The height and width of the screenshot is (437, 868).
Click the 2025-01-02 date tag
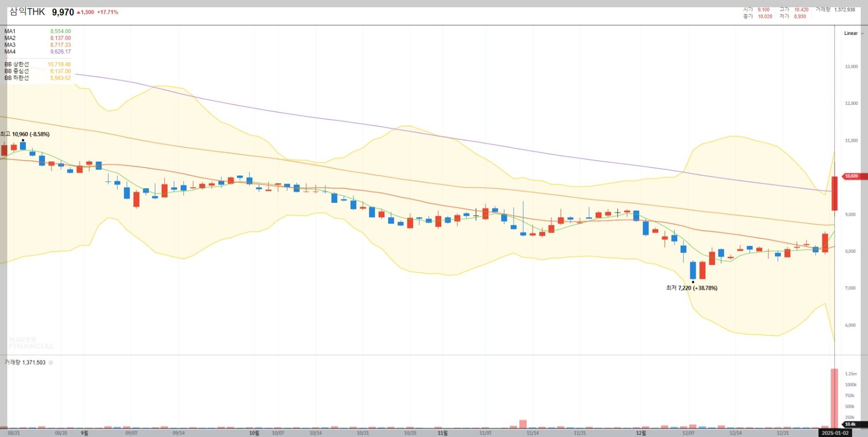[x=835, y=433]
